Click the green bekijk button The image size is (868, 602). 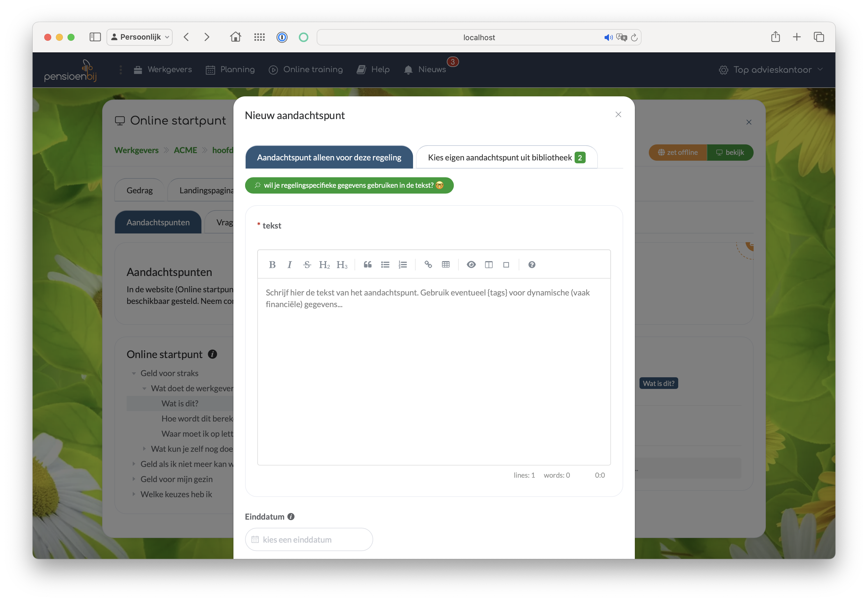[730, 152]
